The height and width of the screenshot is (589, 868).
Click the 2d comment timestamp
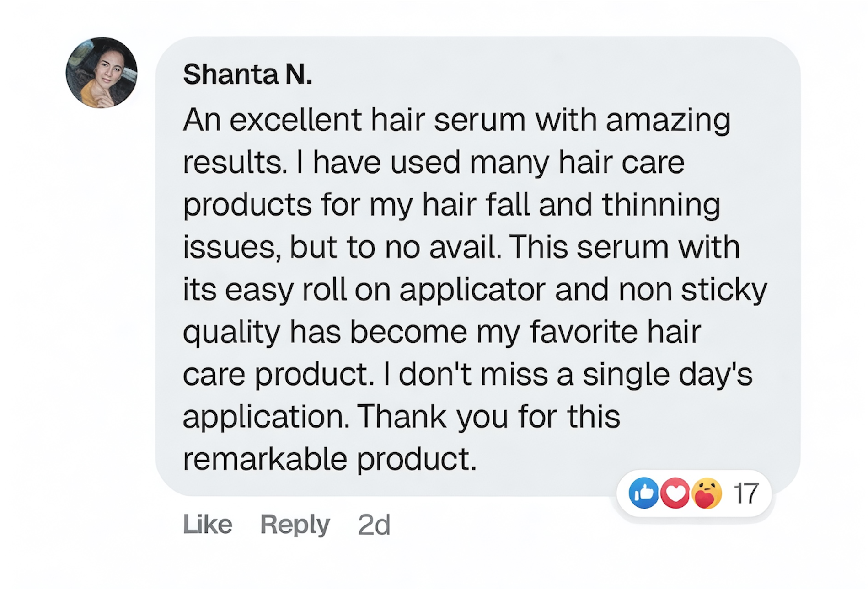click(x=374, y=524)
